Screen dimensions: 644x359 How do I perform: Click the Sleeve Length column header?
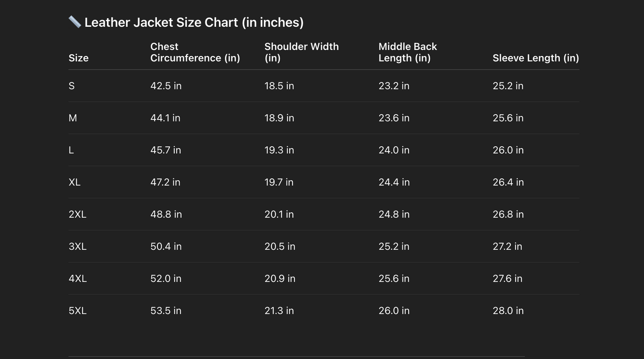[x=535, y=58]
